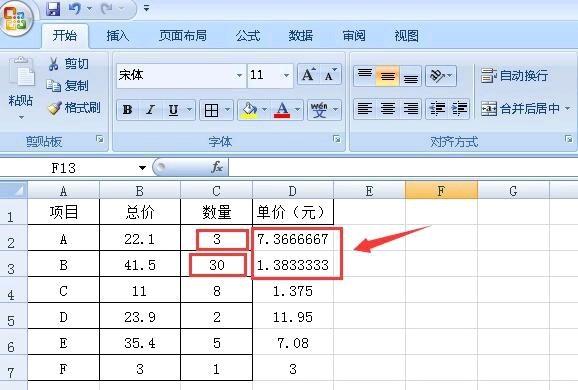The height and width of the screenshot is (390, 578).
Task: Toggle 自动换行 wrap text
Action: click(515, 76)
